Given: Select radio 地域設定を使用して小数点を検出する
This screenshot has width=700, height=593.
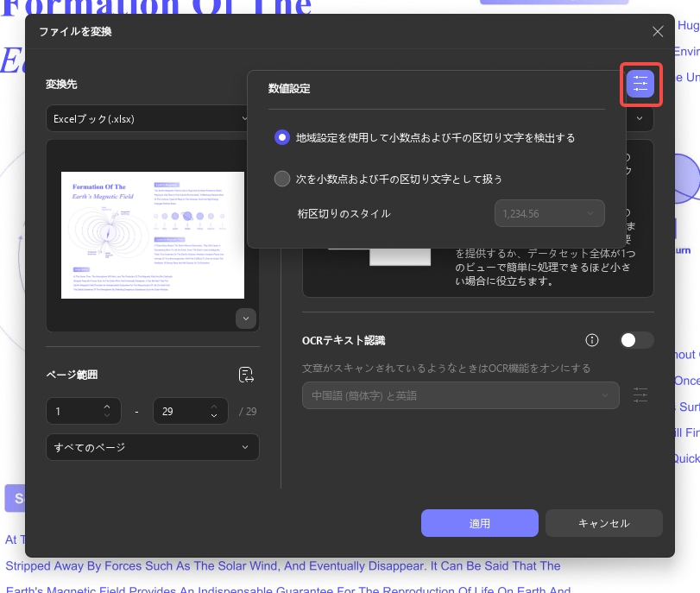Looking at the screenshot, I should click(x=281, y=137).
